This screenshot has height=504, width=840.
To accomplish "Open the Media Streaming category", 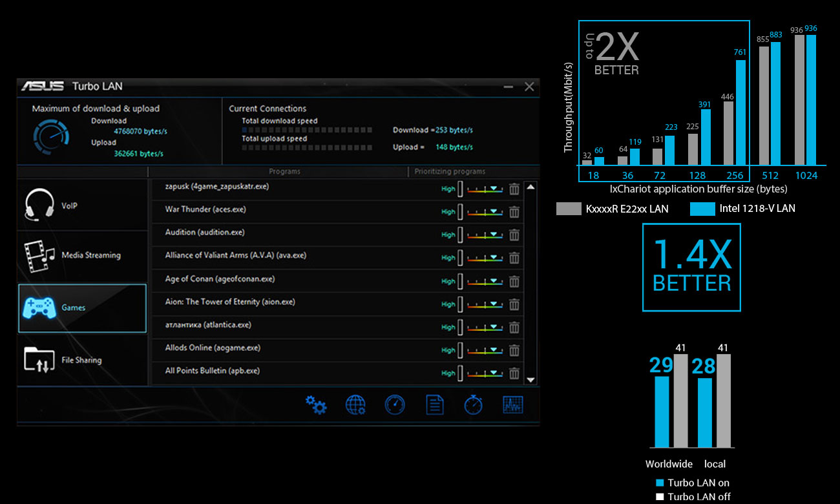I will click(83, 256).
